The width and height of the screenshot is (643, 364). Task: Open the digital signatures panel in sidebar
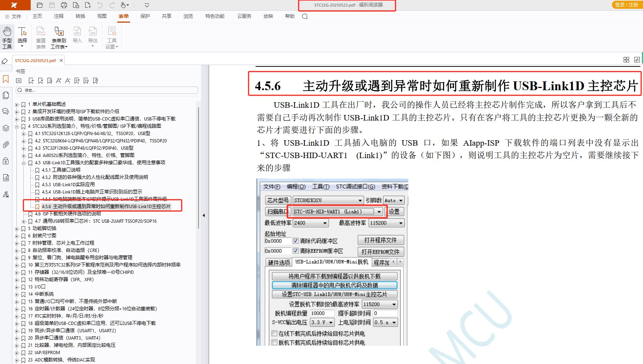[x=6, y=194]
